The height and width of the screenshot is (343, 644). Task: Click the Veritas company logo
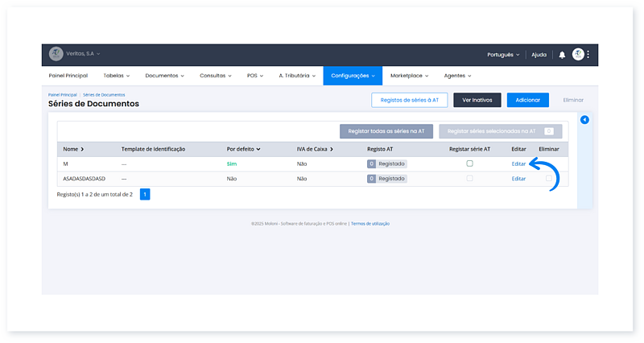tap(56, 54)
